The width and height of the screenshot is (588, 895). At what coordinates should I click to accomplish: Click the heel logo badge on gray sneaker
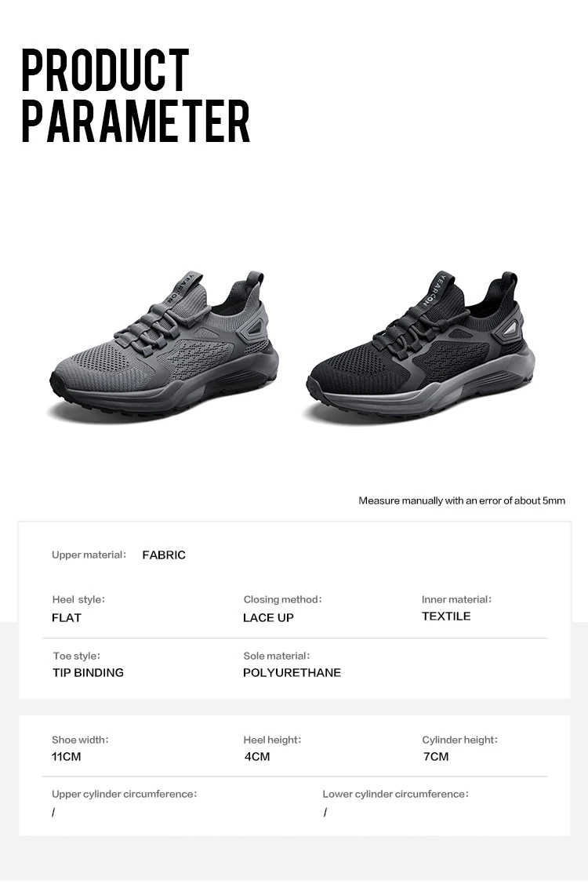(252, 330)
